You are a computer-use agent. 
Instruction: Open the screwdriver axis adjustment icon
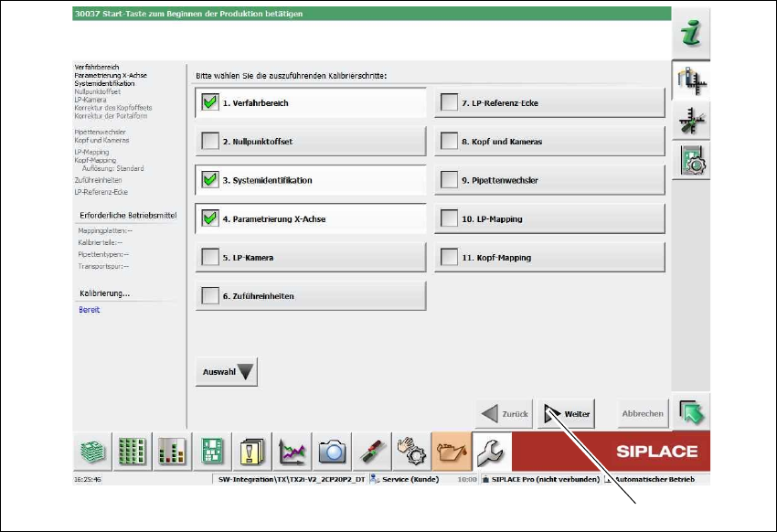tap(691, 121)
